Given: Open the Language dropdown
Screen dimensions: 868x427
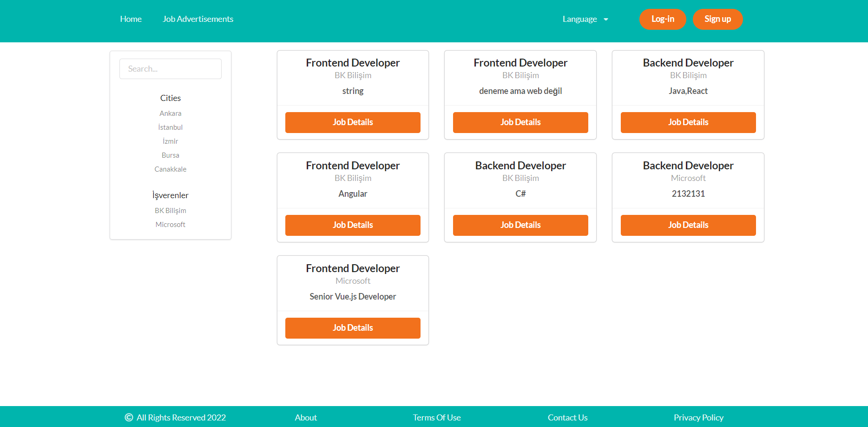Looking at the screenshot, I should [580, 19].
